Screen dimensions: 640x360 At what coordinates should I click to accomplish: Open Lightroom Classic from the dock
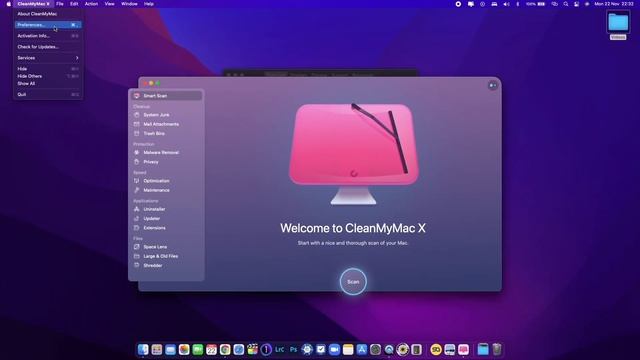(280, 349)
